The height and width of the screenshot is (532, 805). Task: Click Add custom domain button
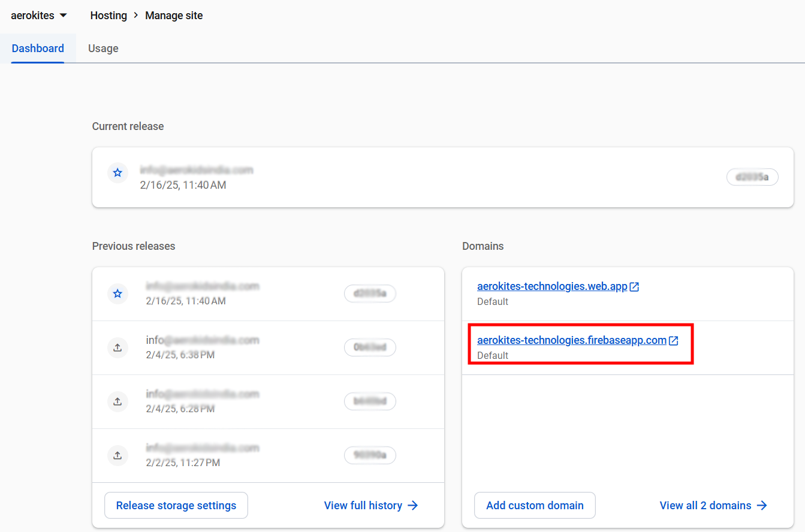coord(535,506)
